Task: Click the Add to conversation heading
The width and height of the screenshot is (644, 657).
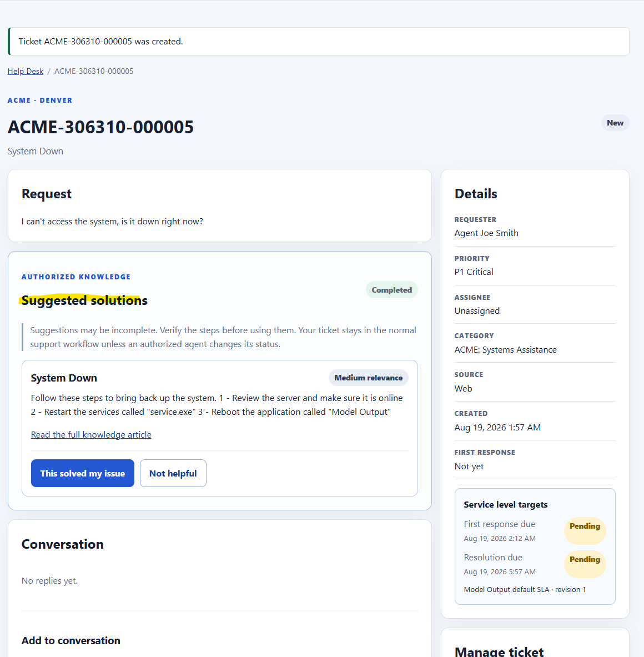Action: click(71, 641)
